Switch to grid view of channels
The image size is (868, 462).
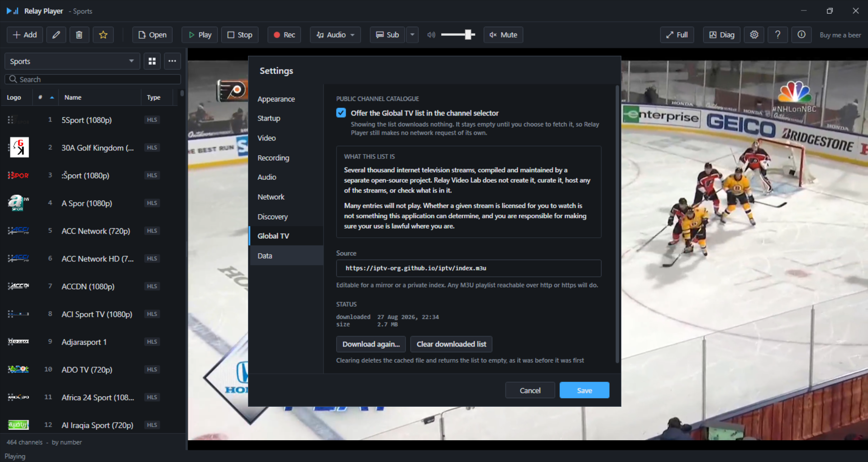coord(152,61)
